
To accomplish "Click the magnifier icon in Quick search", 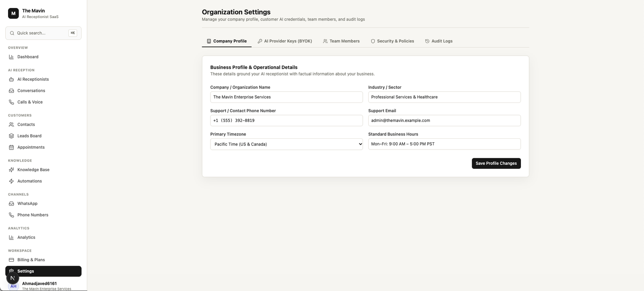I will click(12, 33).
